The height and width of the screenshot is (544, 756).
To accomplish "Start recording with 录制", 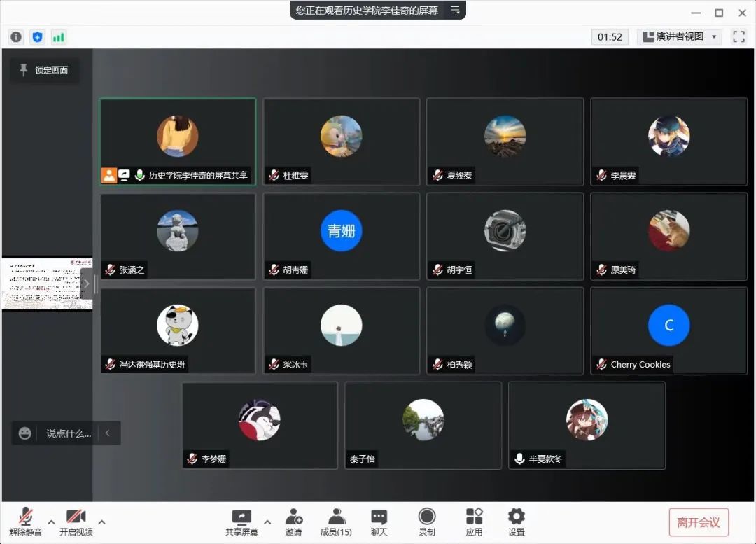I will [426, 522].
